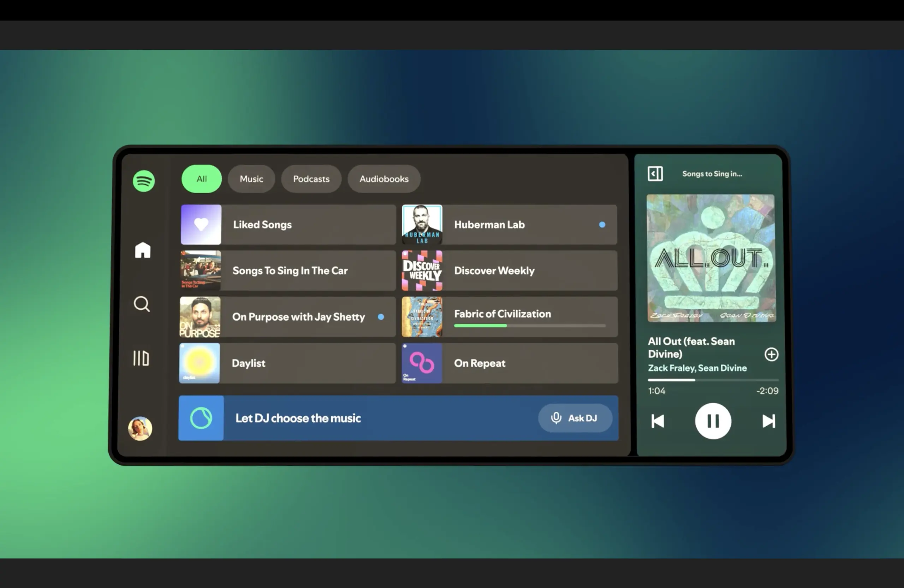The height and width of the screenshot is (588, 904).
Task: Click the DJ circle icon
Action: 201,418
